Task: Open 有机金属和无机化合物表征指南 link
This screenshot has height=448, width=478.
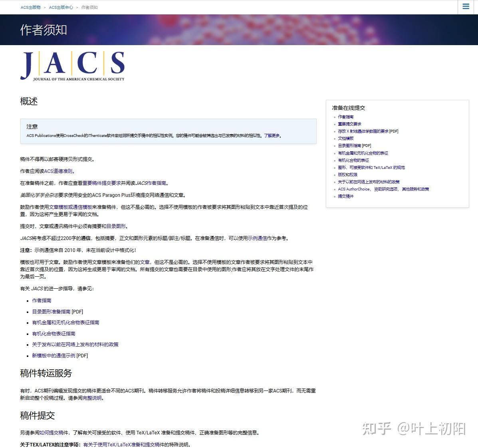Action: click(x=65, y=323)
